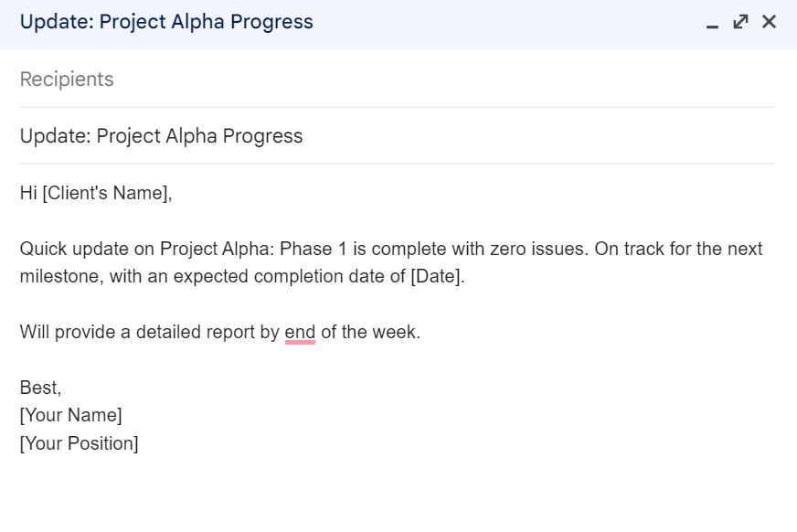Click the [Your Position] placeholder
The image size is (797, 532).
point(80,443)
